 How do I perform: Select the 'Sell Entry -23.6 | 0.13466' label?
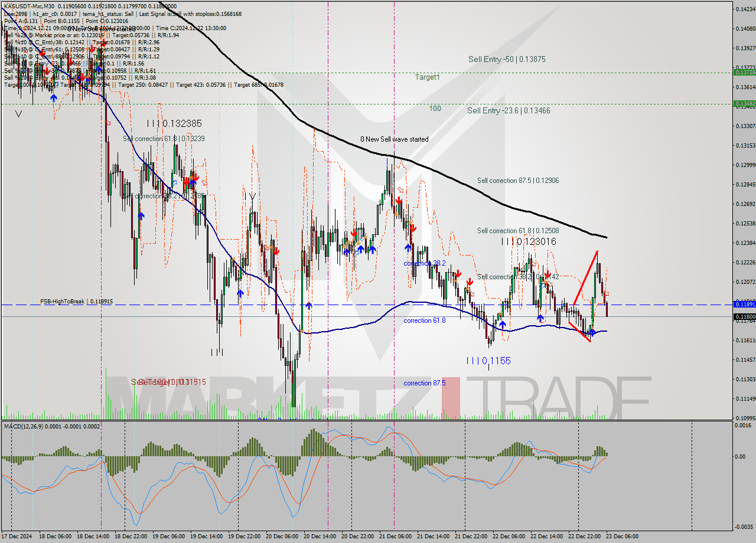point(509,110)
